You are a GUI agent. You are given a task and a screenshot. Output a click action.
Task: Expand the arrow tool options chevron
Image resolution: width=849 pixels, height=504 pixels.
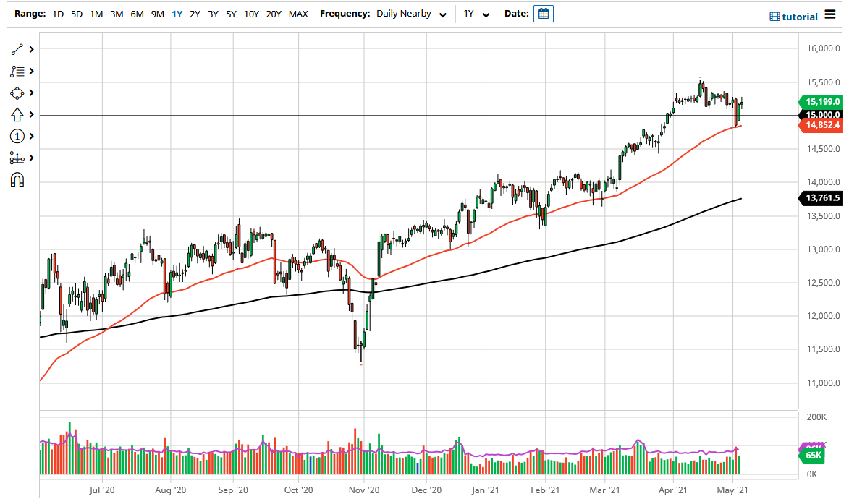click(30, 114)
